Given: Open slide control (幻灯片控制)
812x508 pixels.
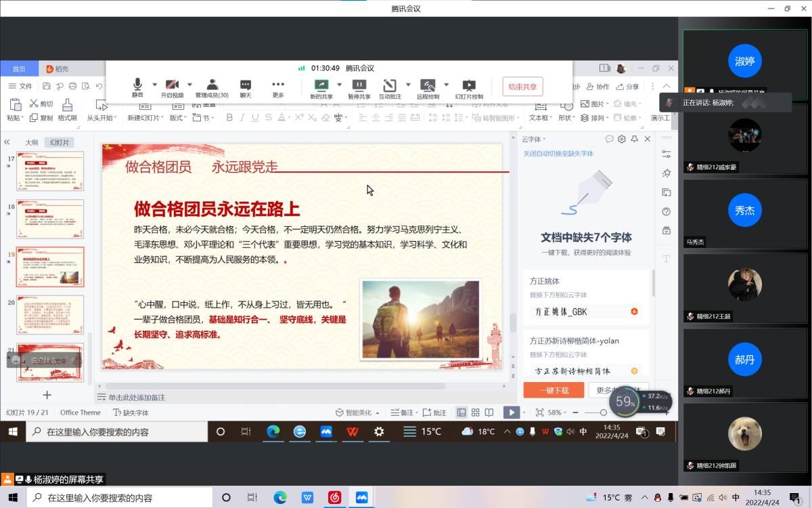Looking at the screenshot, I should [x=469, y=88].
